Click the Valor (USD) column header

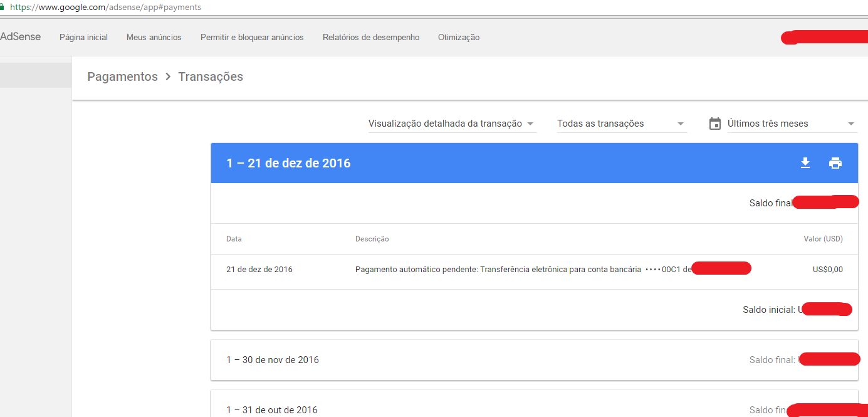coord(824,239)
